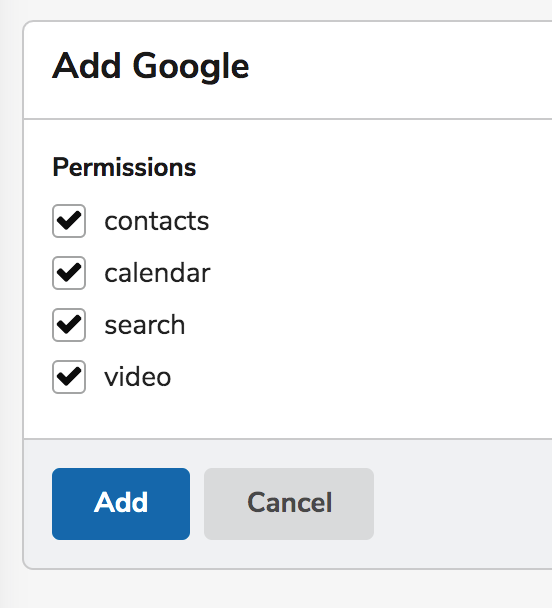Click the contacts label text
Viewport: 552px width, 608px height.
pos(157,221)
